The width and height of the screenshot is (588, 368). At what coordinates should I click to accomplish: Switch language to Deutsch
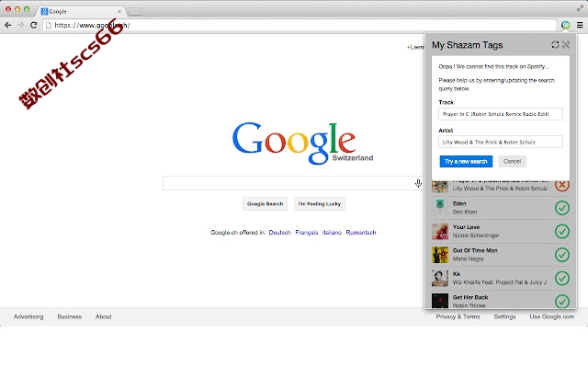click(279, 233)
